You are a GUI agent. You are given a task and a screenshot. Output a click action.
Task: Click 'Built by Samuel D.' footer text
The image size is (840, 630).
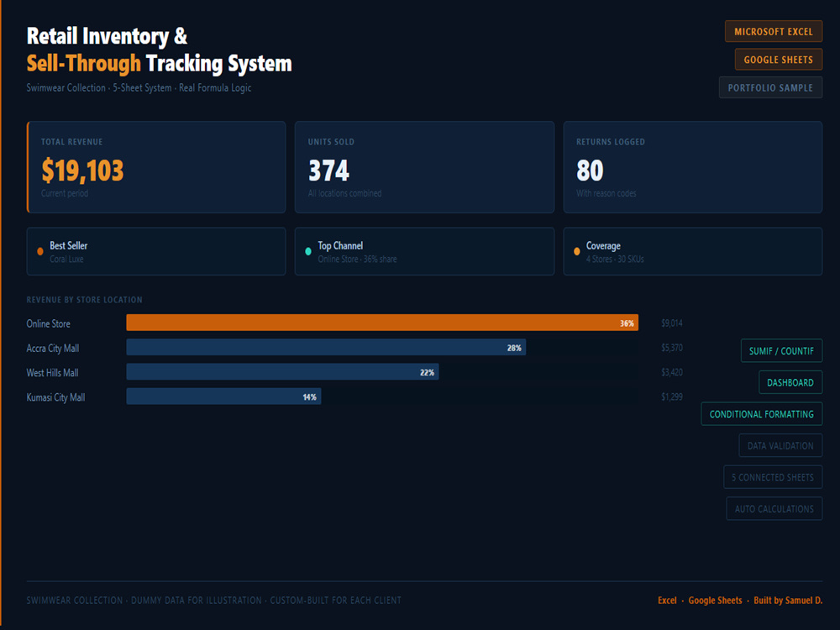[x=788, y=601]
